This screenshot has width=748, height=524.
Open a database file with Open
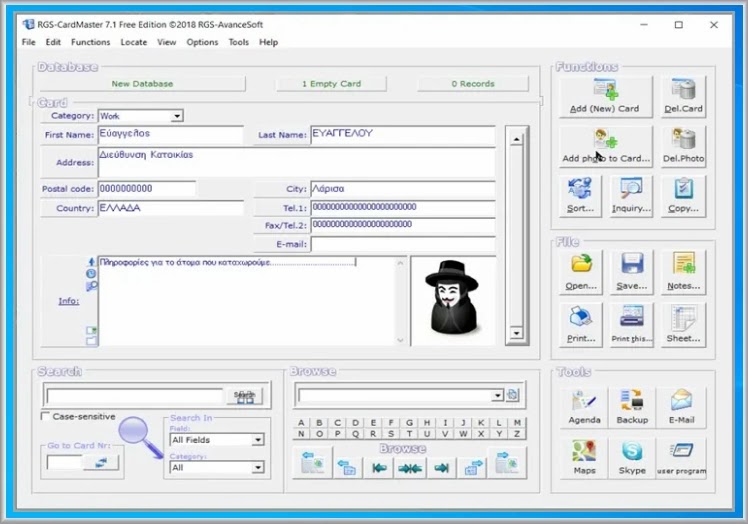(x=581, y=272)
